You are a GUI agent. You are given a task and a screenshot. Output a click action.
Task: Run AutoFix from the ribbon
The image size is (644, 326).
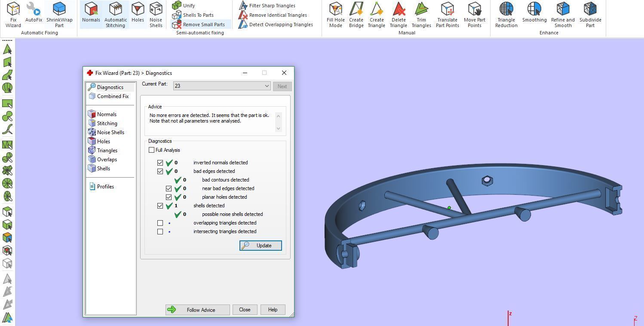click(34, 12)
